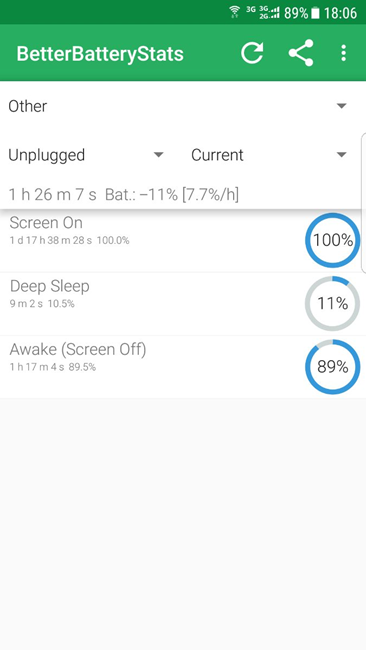Tap the battery icon in status bar
366x650 pixels.
tap(315, 13)
